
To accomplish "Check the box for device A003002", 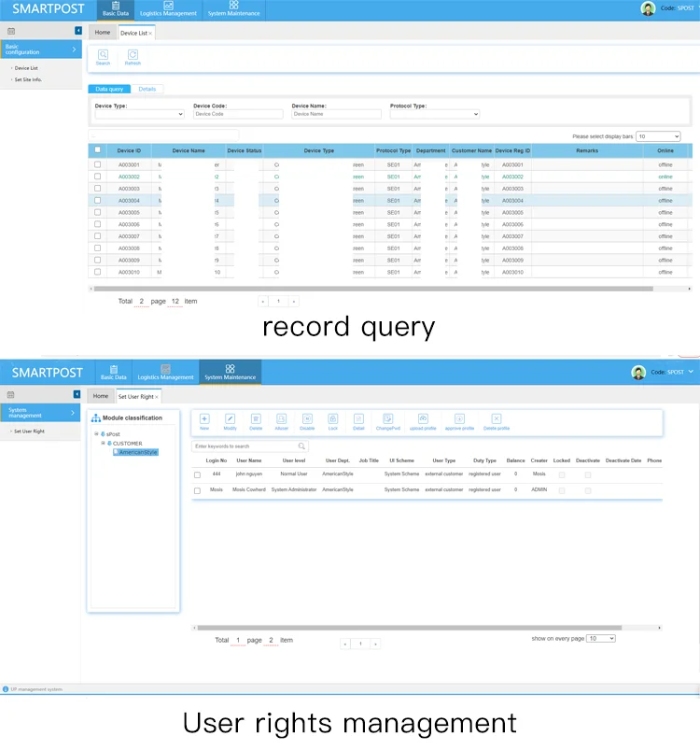I will (97, 177).
